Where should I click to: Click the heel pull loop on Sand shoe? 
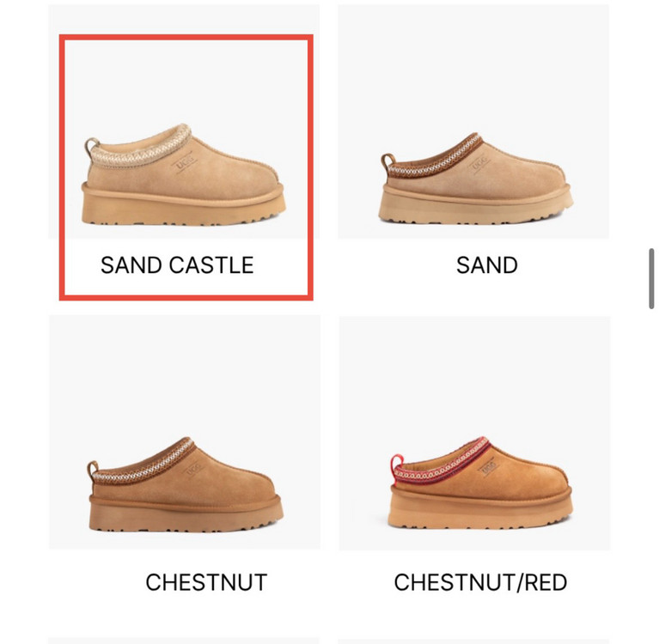[x=387, y=161]
